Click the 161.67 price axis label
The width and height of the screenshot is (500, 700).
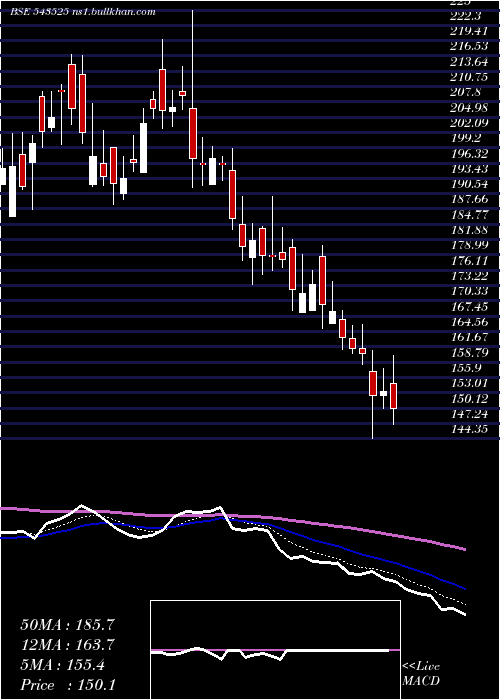coord(468,336)
